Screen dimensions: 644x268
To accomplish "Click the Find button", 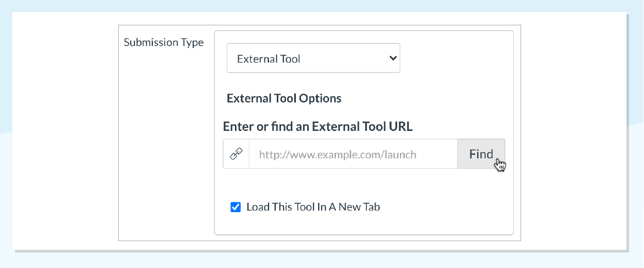I will (x=481, y=154).
